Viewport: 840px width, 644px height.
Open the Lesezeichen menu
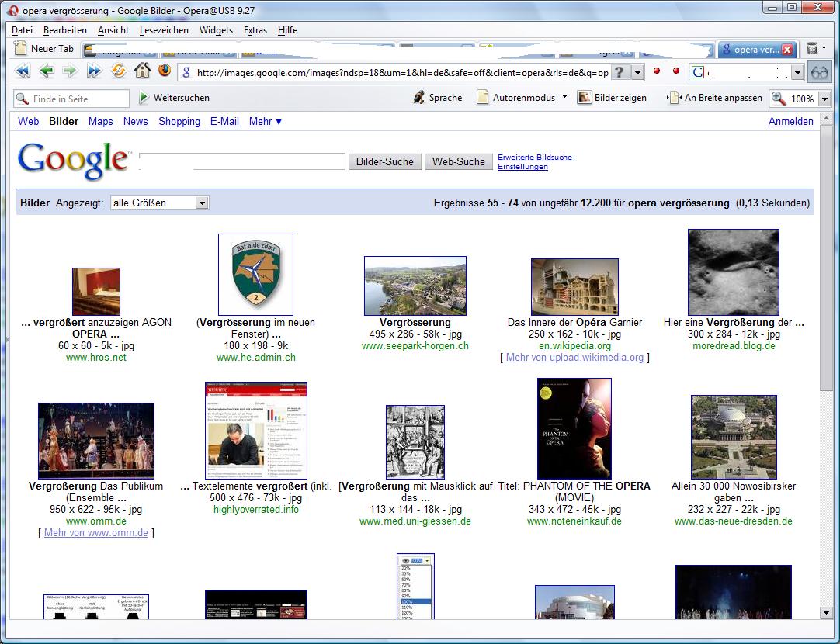pos(164,30)
